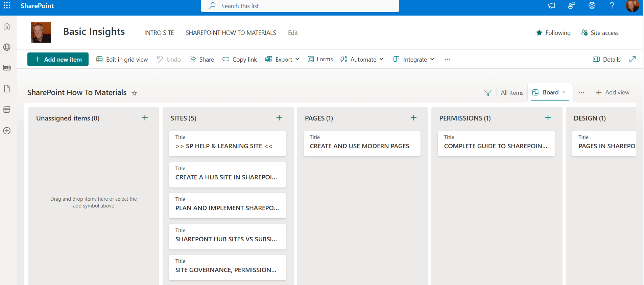The height and width of the screenshot is (285, 644).
Task: Open the PLAN AND IMPLEMENT SHAREPO... card
Action: (x=228, y=205)
